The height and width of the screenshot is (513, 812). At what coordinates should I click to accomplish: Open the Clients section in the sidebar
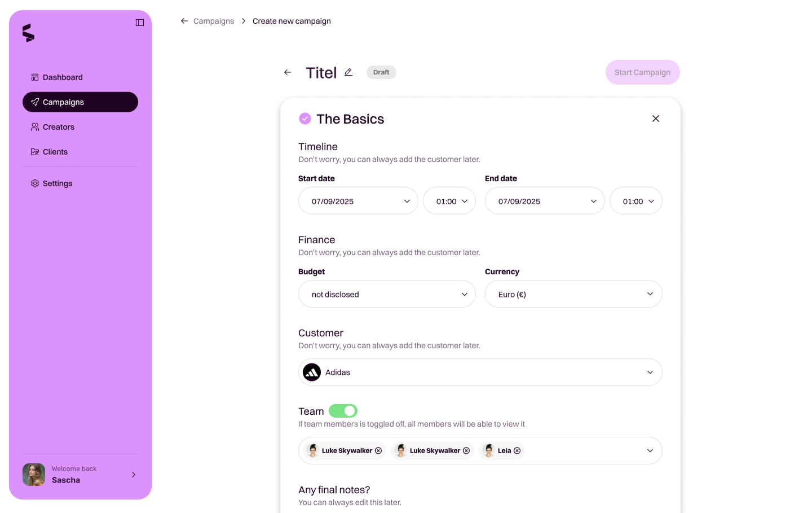coord(54,151)
